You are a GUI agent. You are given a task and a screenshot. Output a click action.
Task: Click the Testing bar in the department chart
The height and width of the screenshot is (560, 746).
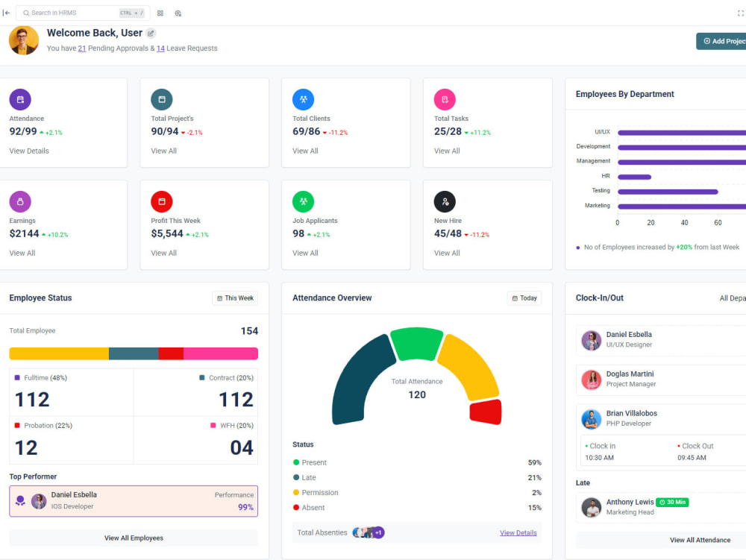pyautogui.click(x=668, y=192)
